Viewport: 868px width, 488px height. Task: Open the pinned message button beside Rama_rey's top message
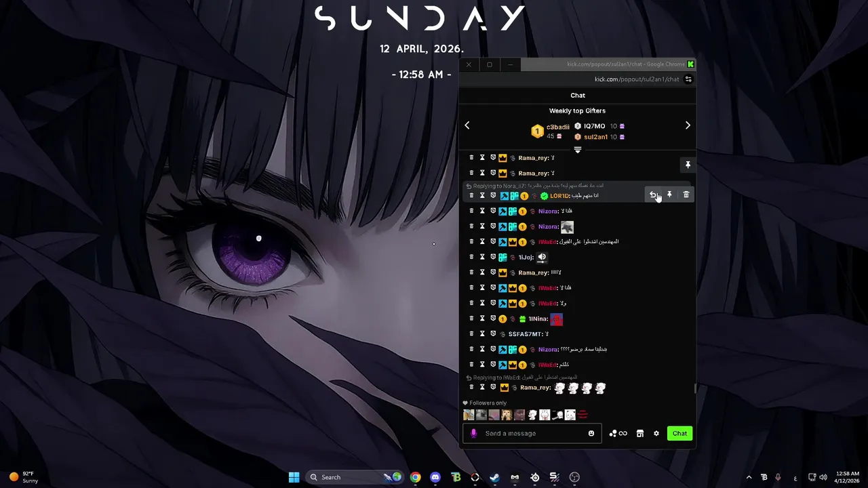pos(688,165)
